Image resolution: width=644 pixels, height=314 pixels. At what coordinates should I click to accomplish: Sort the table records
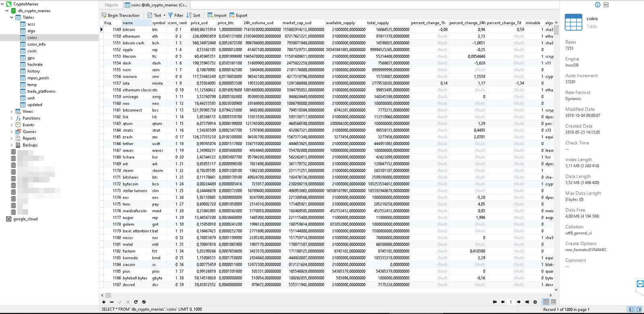click(193, 15)
